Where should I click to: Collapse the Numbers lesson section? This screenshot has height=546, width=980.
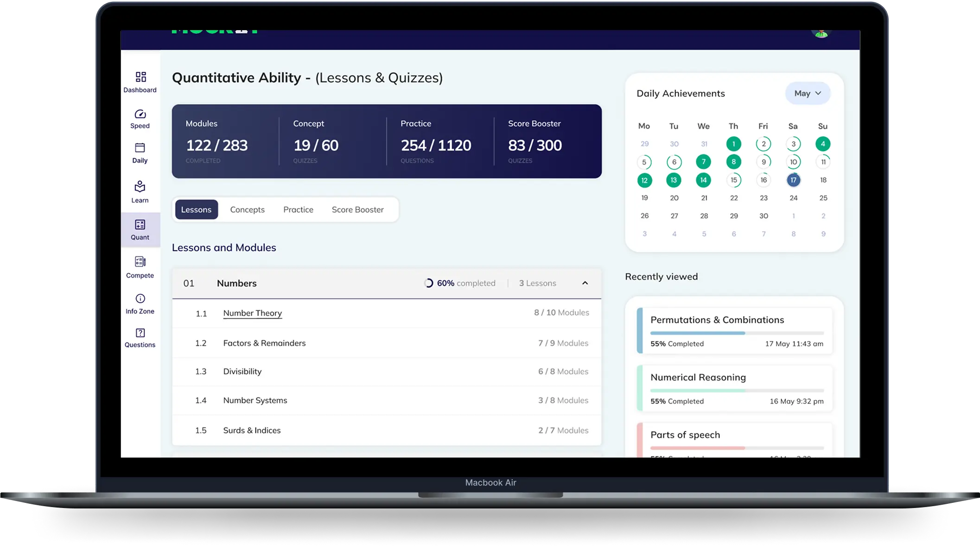[x=585, y=283]
